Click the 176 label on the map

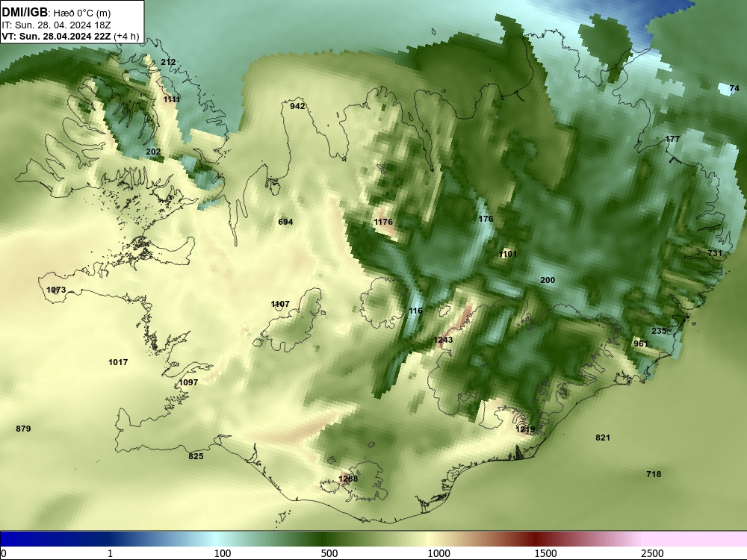click(x=486, y=219)
